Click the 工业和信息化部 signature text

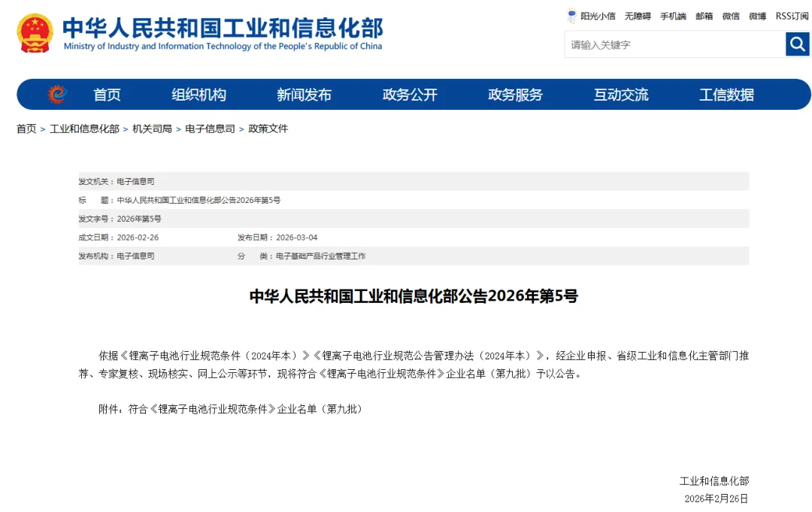714,481
